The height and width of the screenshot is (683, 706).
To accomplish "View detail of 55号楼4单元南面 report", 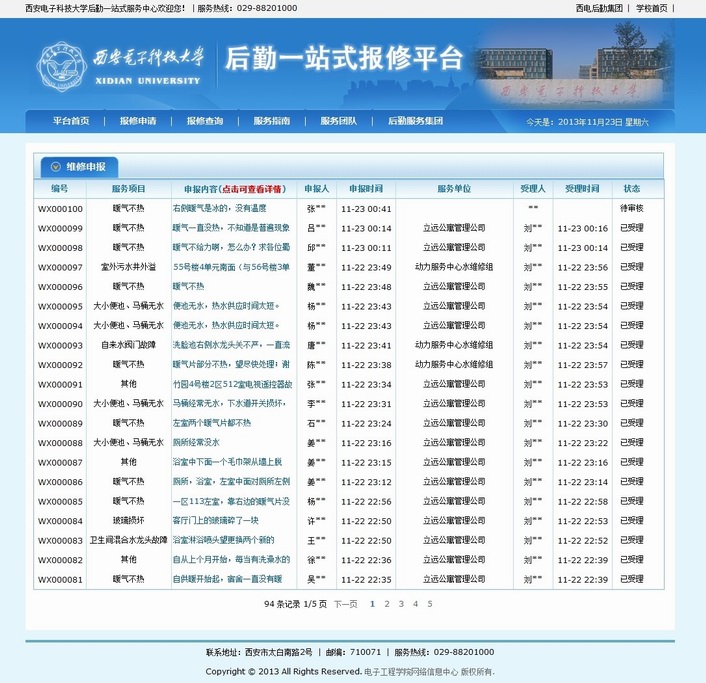I will coord(231,267).
